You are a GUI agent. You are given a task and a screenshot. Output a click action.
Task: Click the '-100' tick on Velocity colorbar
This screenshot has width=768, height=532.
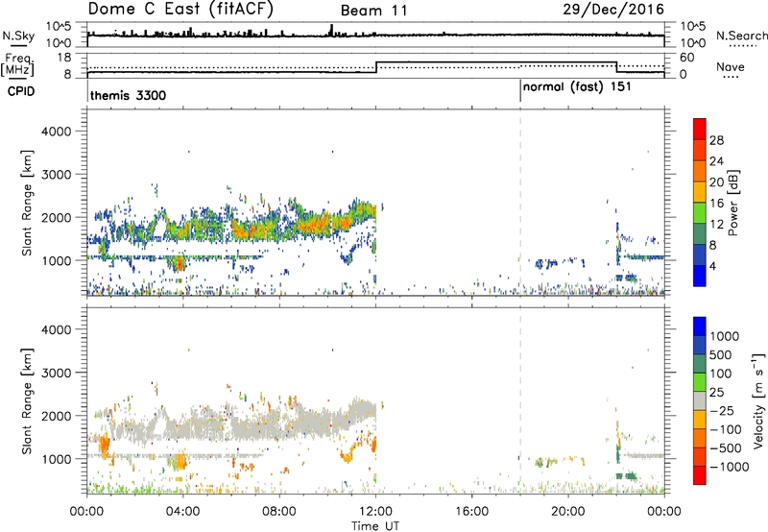[726, 429]
